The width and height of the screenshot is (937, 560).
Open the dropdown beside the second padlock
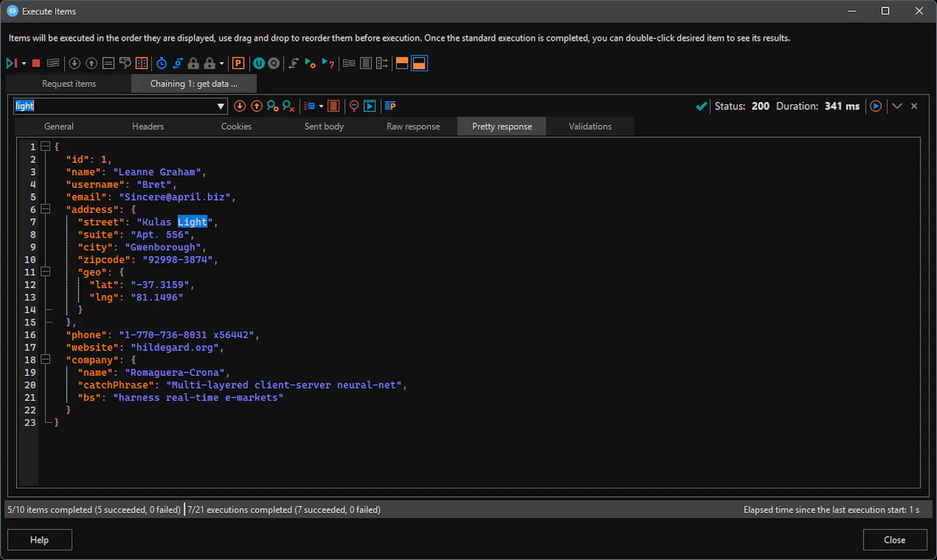click(x=221, y=63)
